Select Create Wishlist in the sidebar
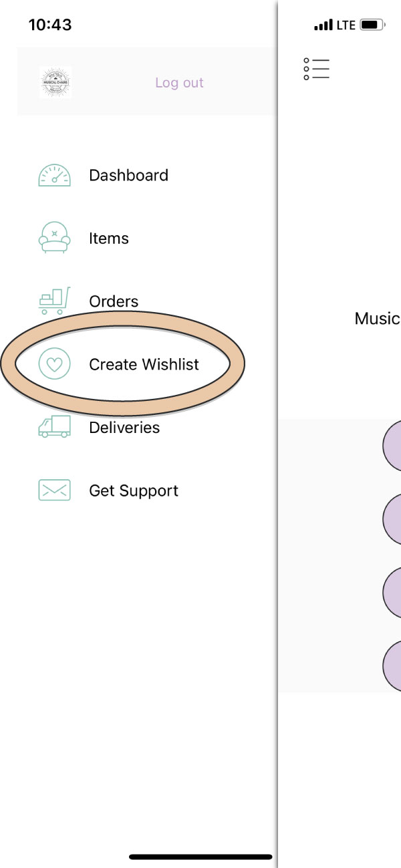 click(x=144, y=364)
